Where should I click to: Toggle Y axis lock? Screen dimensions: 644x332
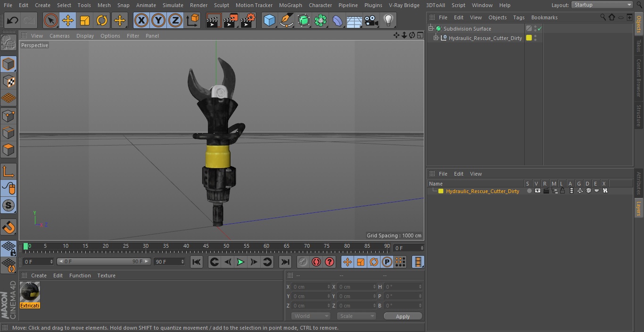click(158, 20)
